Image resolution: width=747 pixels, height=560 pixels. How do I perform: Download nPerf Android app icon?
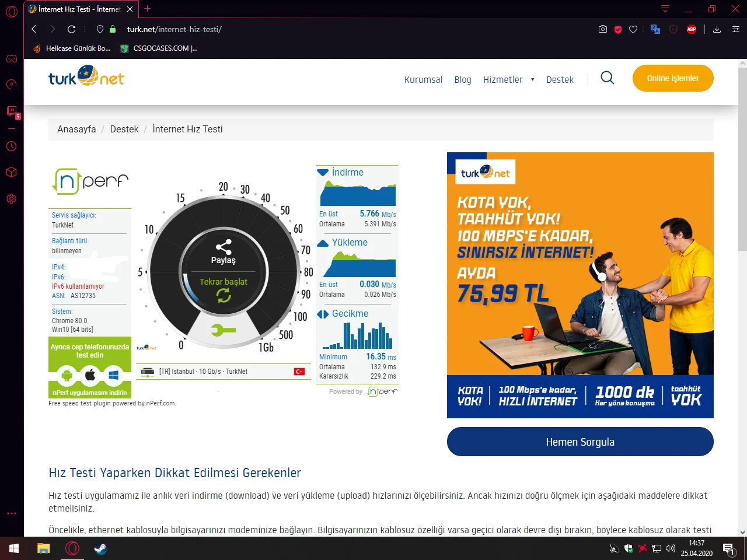67,374
